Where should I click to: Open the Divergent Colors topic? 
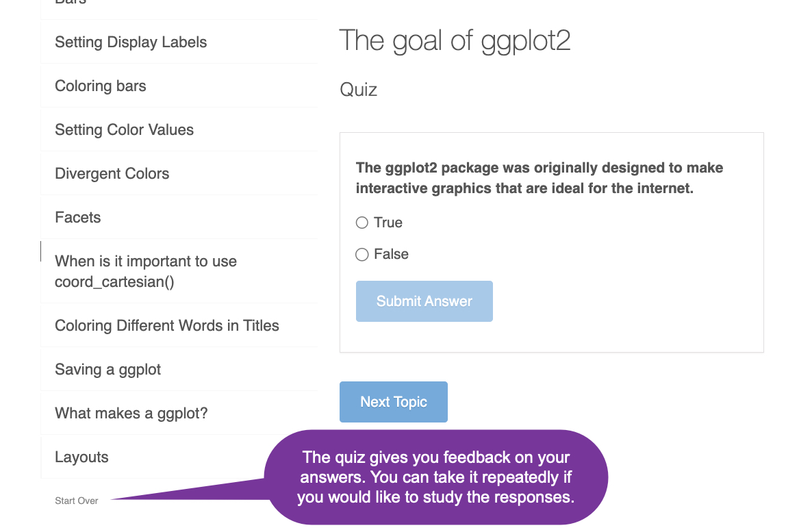click(x=112, y=173)
